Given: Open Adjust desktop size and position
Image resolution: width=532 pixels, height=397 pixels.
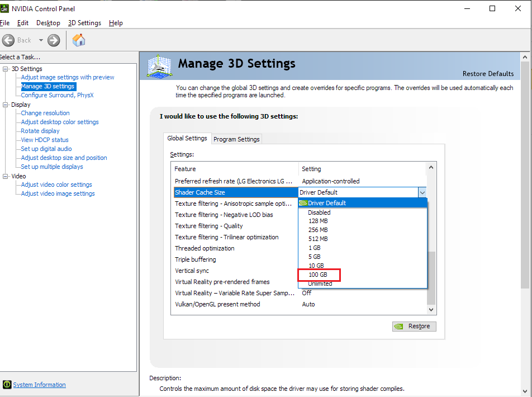Looking at the screenshot, I should coord(64,158).
